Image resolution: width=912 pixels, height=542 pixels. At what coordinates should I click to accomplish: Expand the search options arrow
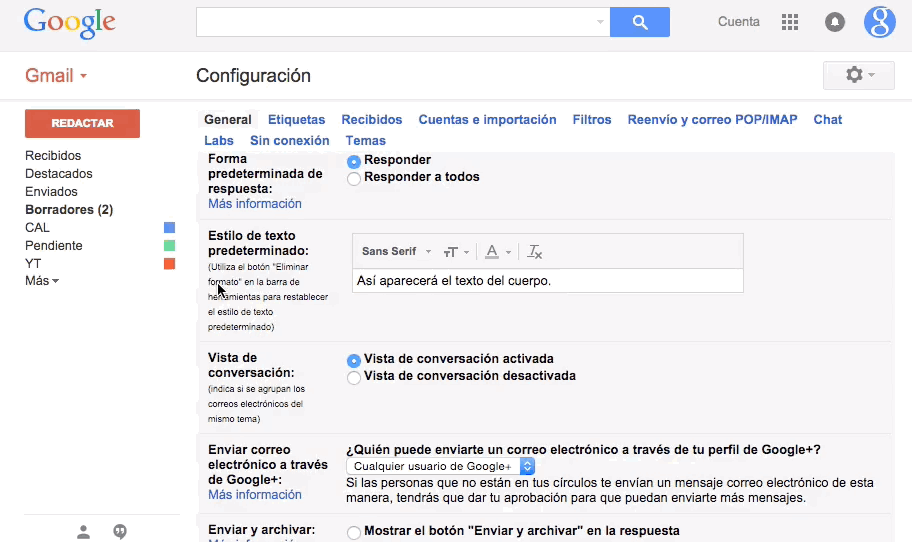[x=600, y=22]
